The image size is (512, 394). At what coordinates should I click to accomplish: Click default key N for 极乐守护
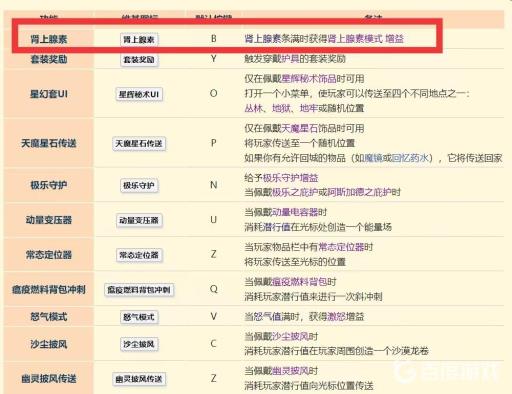214,185
